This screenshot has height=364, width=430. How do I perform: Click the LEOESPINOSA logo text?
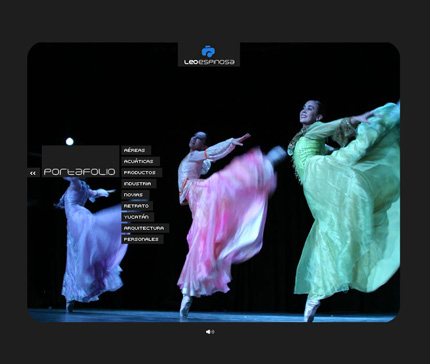209,62
